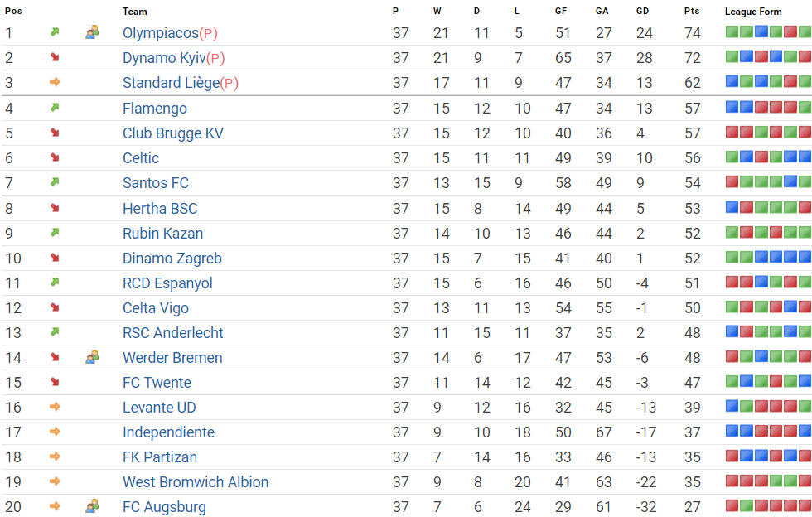
Task: Open the Club Brugge KV team page
Action: click(173, 133)
